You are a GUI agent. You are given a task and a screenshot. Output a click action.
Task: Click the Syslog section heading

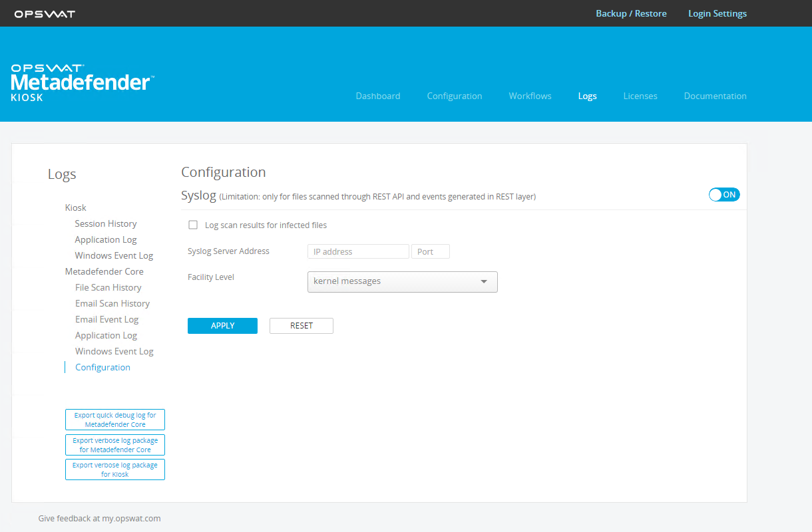[x=198, y=196]
